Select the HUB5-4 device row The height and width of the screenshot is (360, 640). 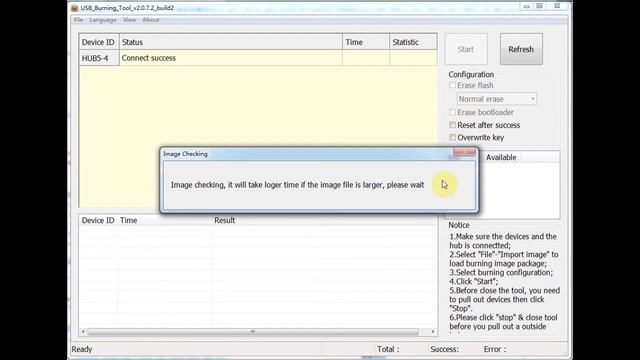point(258,58)
